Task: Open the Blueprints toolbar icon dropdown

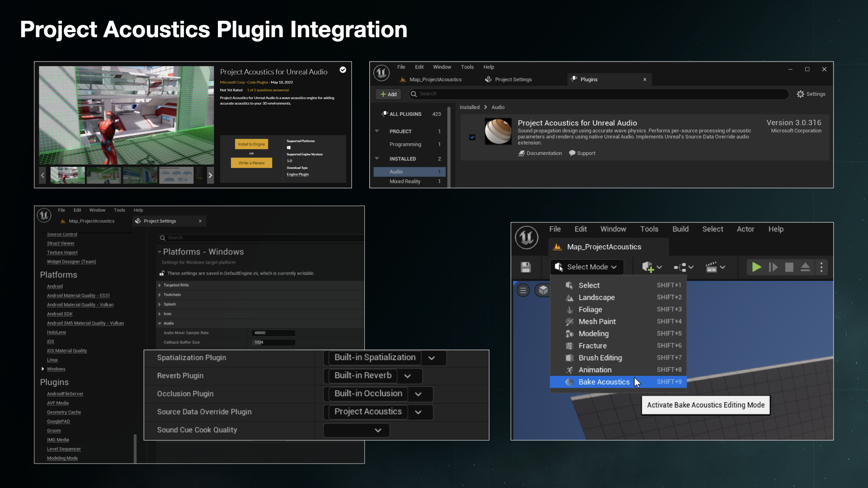Action: [x=684, y=267]
